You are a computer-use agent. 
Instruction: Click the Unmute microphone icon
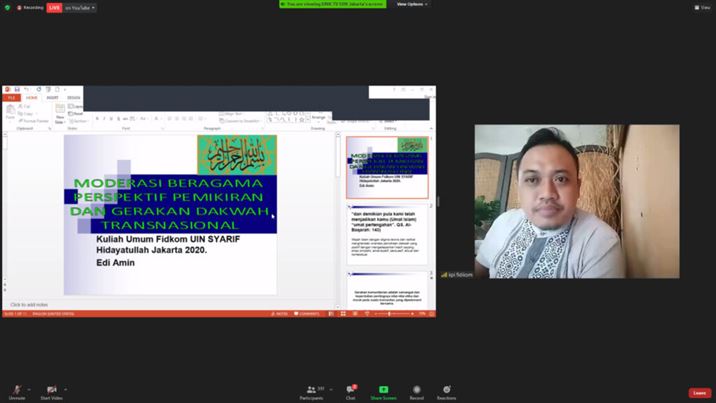[16, 389]
